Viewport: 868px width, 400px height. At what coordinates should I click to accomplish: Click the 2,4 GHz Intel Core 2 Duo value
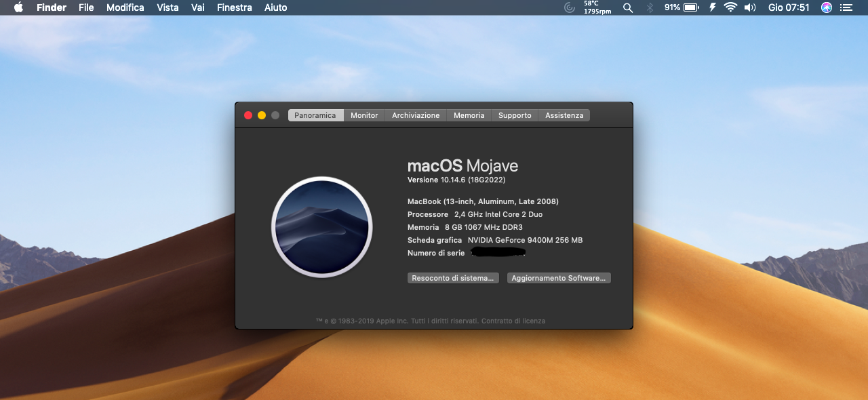pos(498,214)
